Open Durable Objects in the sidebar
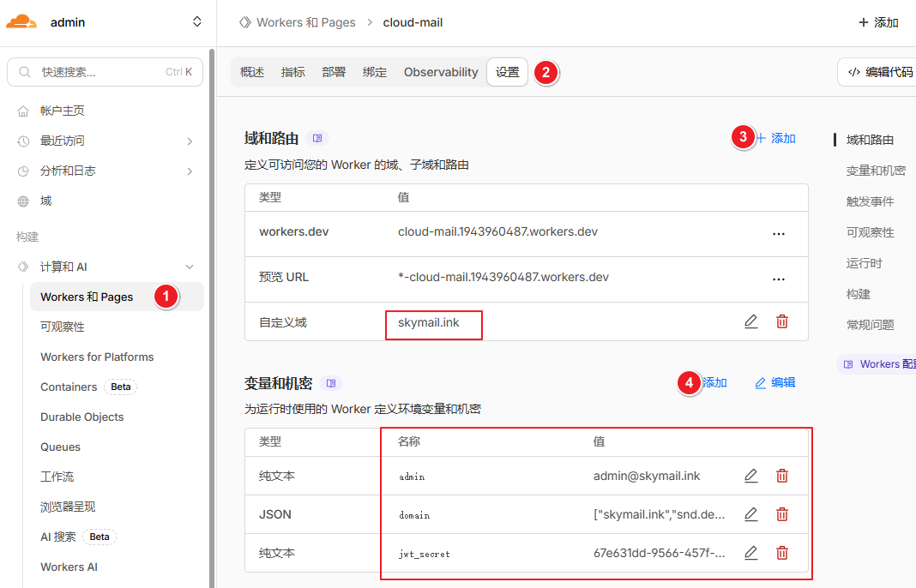916x588 pixels. [x=82, y=417]
